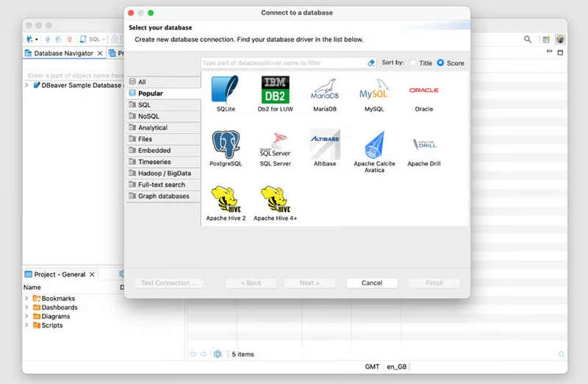Click the GMT timezone in status bar
This screenshot has width=588, height=384.
click(x=372, y=367)
